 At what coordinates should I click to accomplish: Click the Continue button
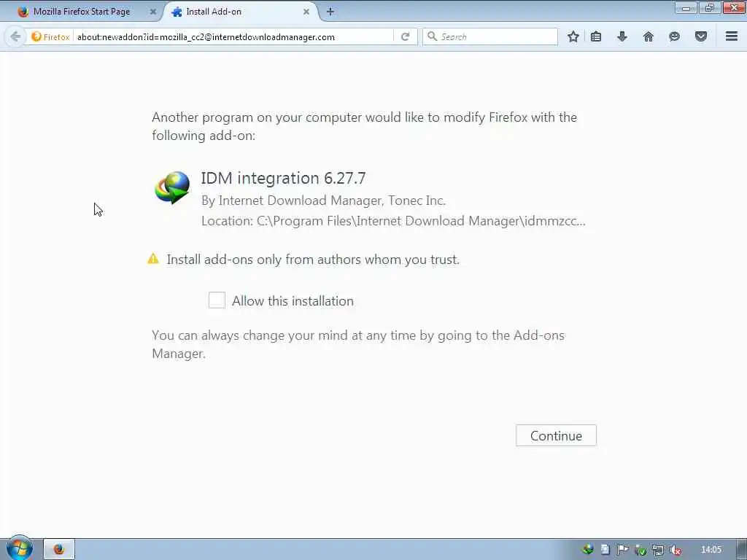point(555,435)
